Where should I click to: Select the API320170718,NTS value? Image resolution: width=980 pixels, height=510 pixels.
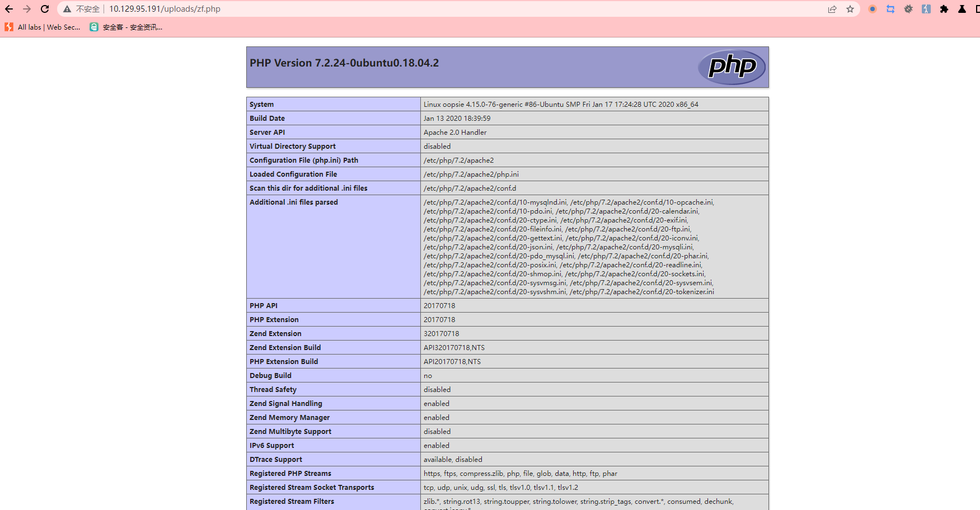[x=454, y=348]
